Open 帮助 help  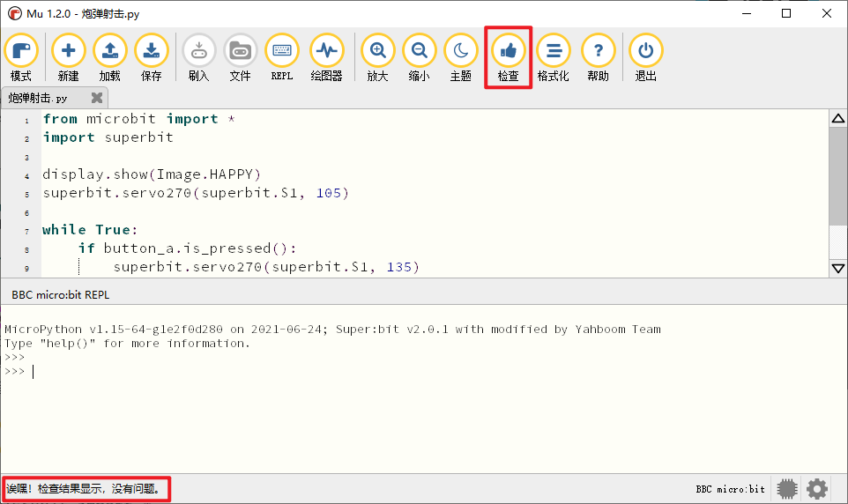599,57
